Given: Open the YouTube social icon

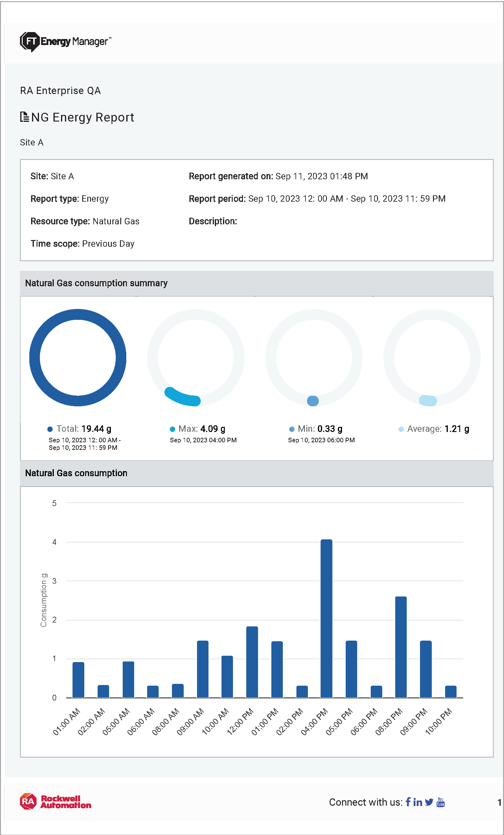Looking at the screenshot, I should 441,802.
